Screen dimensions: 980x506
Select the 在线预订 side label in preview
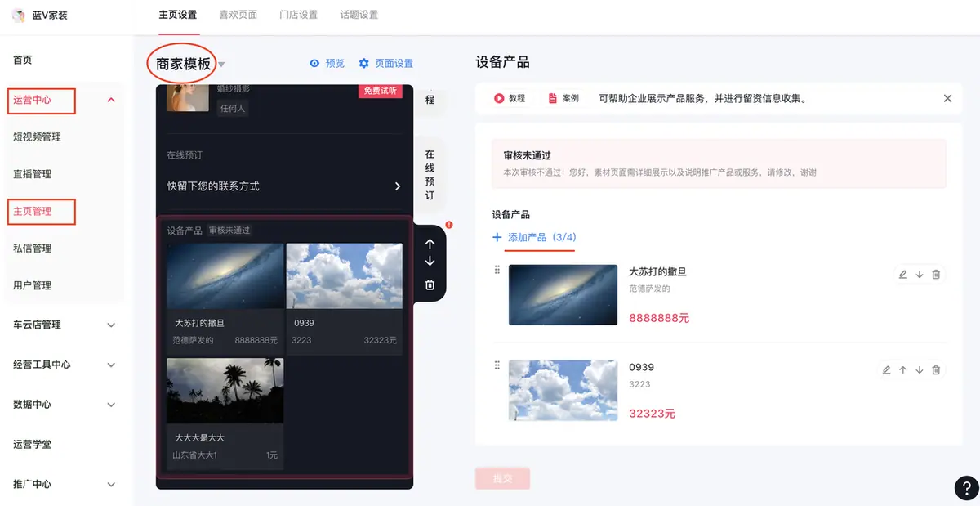(430, 175)
